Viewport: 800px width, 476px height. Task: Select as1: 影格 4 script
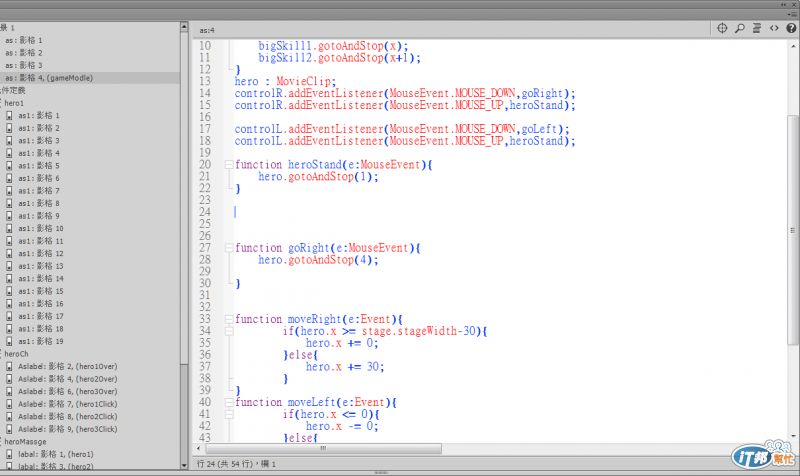tap(39, 153)
